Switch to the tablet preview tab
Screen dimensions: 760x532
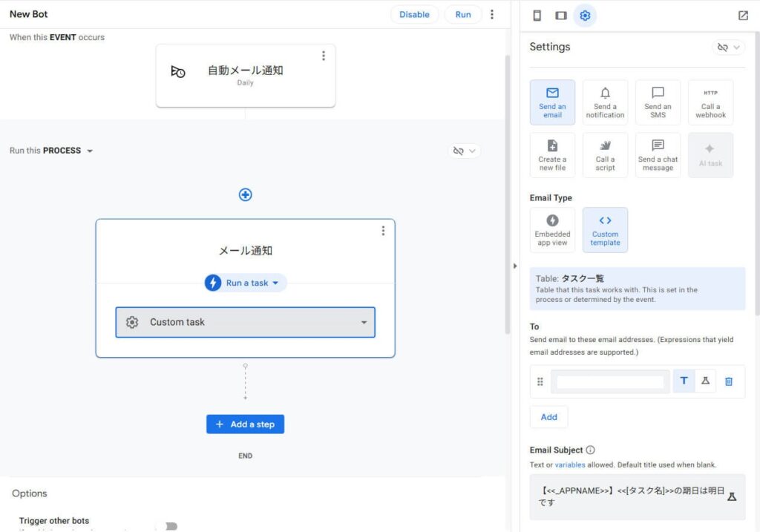coord(561,16)
